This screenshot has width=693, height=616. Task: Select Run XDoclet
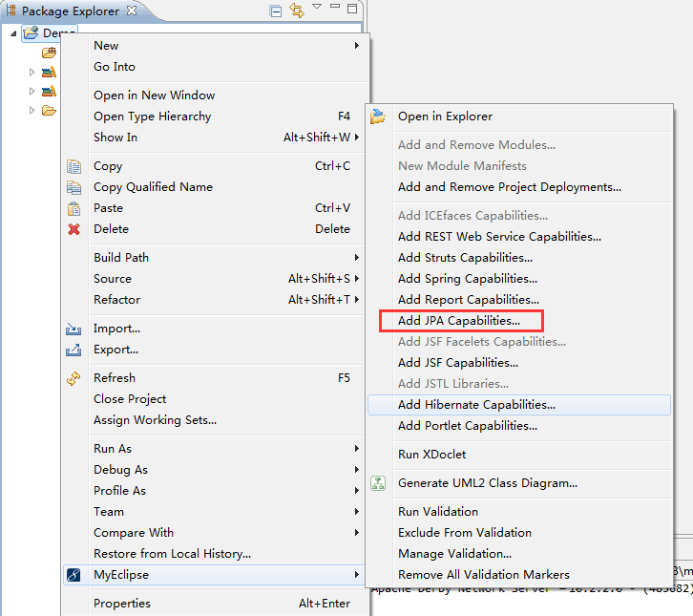519,455
